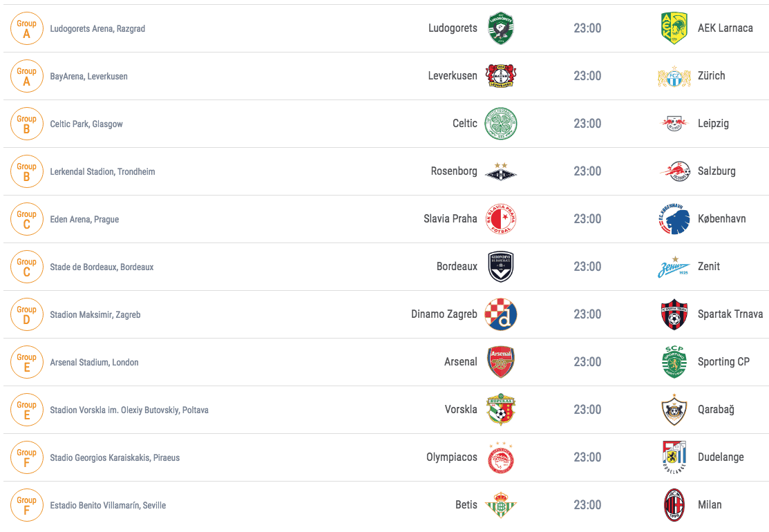Viewport: 769px width, 532px height.
Task: Select Group D circle badge
Action: (26, 314)
